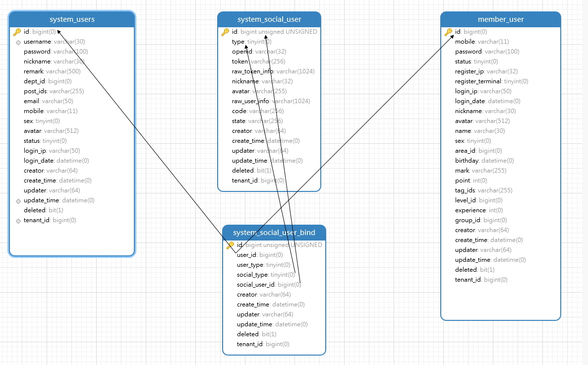The width and height of the screenshot is (588, 365).
Task: Click the raw_token_info varchar(1024) field
Action: point(273,71)
